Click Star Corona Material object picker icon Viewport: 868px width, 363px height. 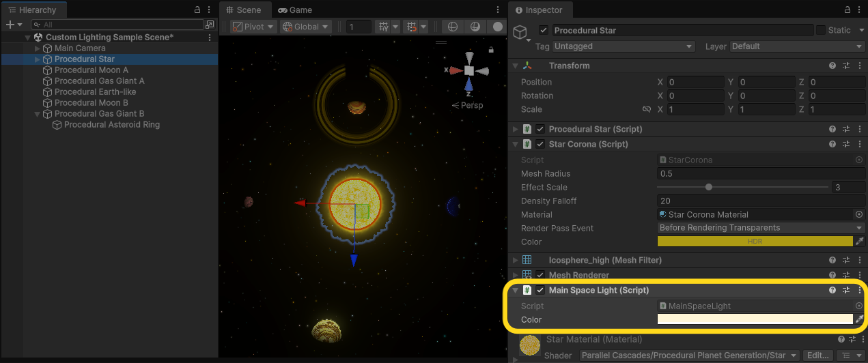(x=859, y=214)
